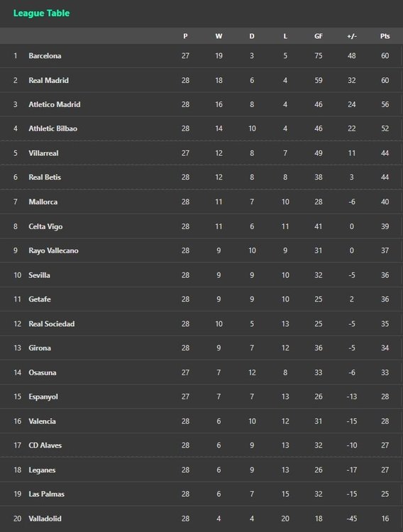Screen dimensions: 403x532
Task: Click the Girona team name
Action: coord(40,348)
